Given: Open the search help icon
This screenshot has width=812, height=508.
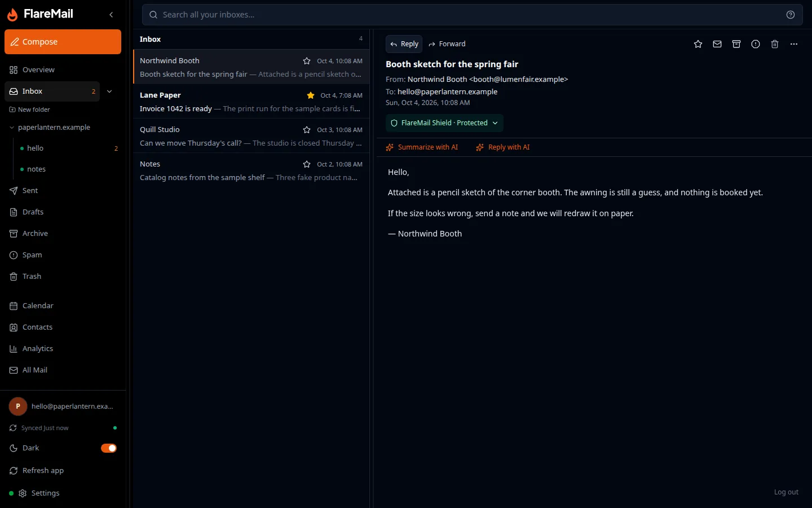Looking at the screenshot, I should 791,15.
